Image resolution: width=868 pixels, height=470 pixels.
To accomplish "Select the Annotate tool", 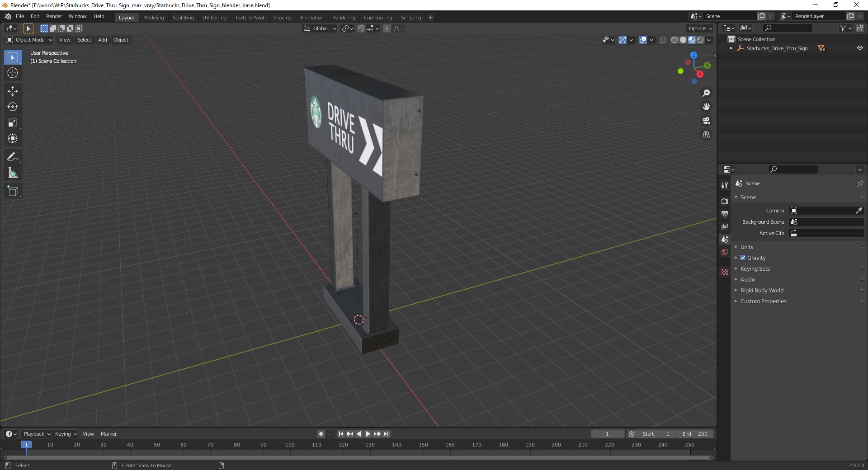I will [13, 157].
